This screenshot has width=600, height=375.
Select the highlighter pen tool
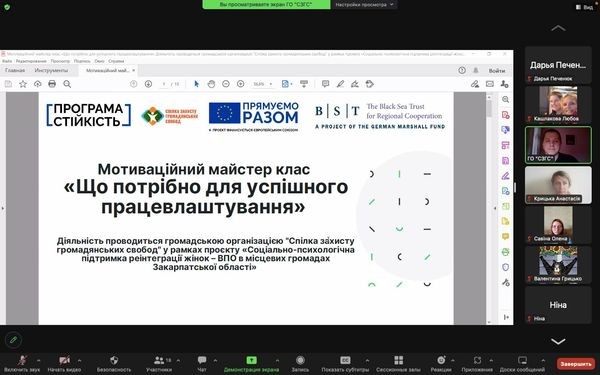click(x=340, y=84)
